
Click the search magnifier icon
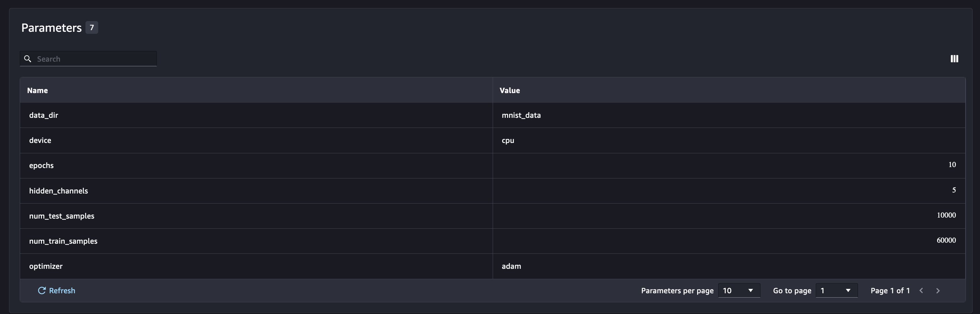pyautogui.click(x=28, y=59)
